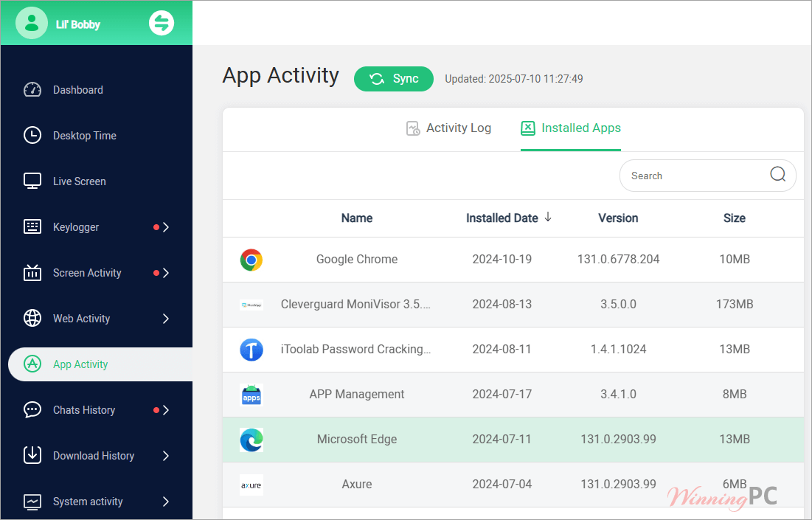This screenshot has height=520, width=812.
Task: Click the Live Screen monitor icon
Action: [32, 181]
